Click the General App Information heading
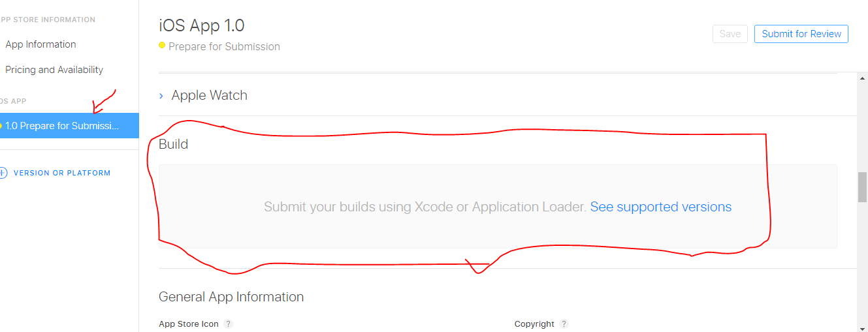Image resolution: width=868 pixels, height=332 pixels. click(231, 297)
